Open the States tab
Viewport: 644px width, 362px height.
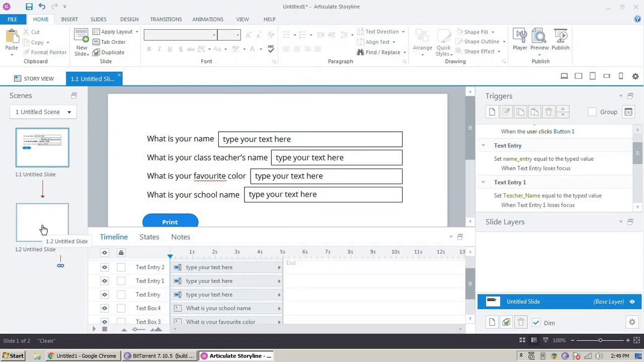tap(149, 237)
